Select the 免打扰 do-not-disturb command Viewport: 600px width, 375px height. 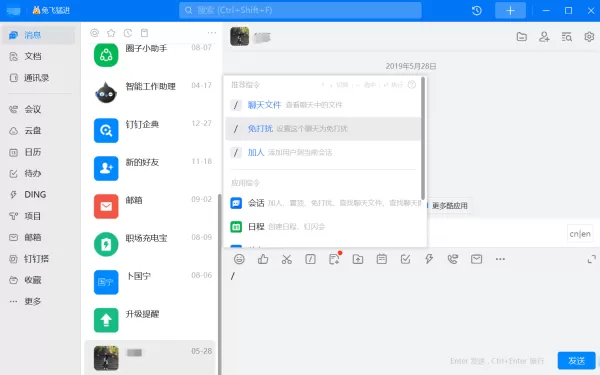coord(323,129)
